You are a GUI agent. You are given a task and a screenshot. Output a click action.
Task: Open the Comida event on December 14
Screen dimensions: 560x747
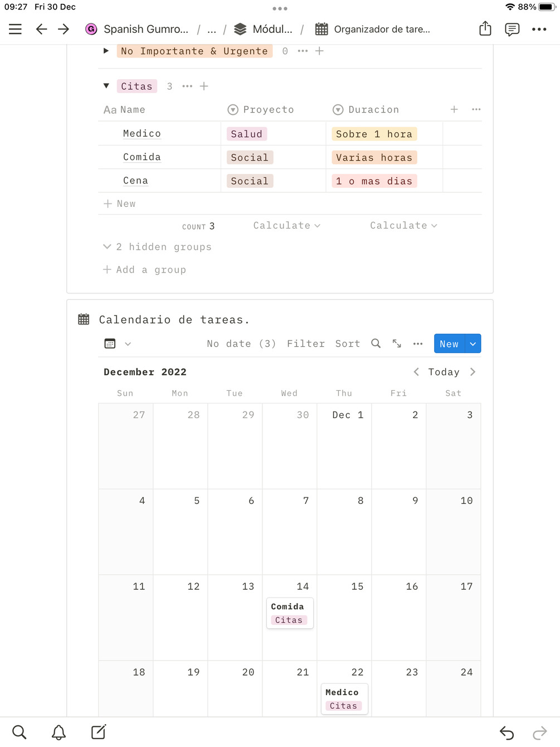click(x=290, y=612)
